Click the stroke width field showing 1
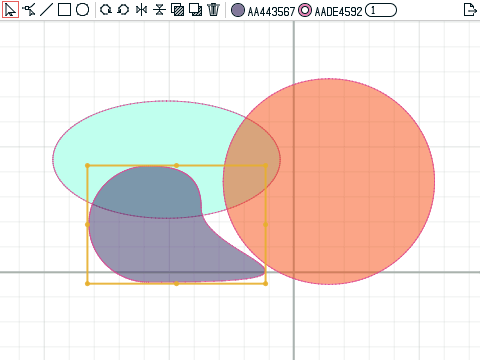Screen dimensions: 480x360 381,10
